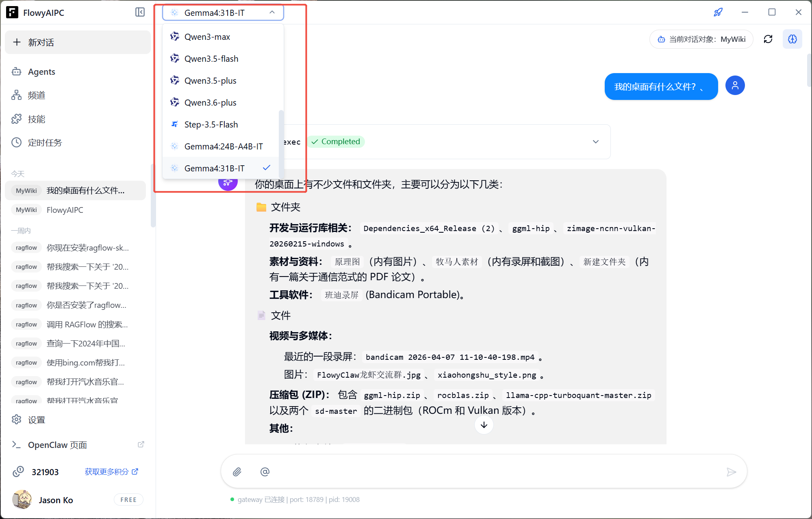Open chat 查询一下2024年中国...
812x519 pixels.
[76, 343]
